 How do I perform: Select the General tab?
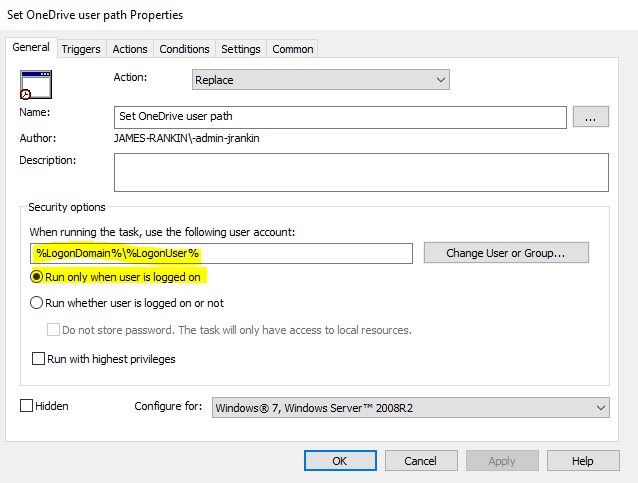point(30,48)
